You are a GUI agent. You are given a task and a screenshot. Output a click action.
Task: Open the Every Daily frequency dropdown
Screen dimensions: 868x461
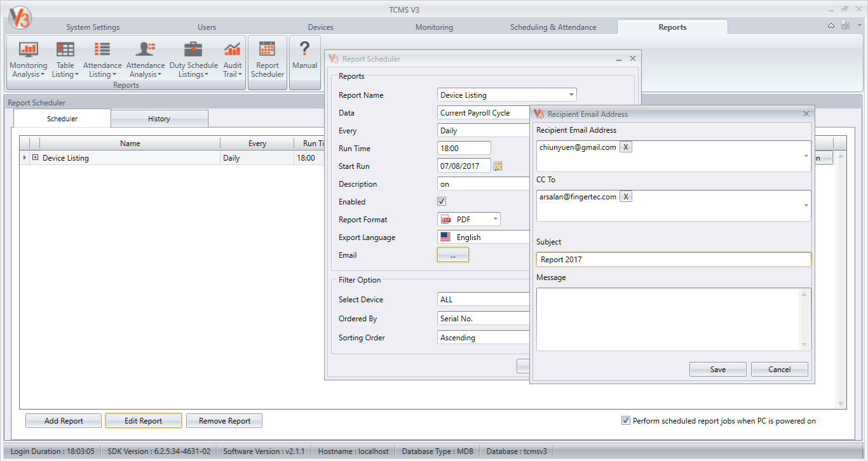coord(484,131)
